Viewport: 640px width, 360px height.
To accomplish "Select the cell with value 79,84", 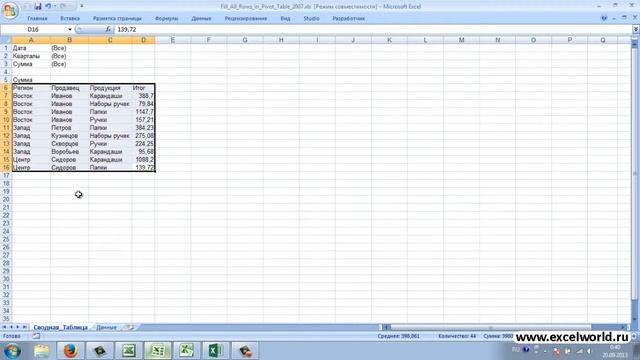I will click(143, 104).
